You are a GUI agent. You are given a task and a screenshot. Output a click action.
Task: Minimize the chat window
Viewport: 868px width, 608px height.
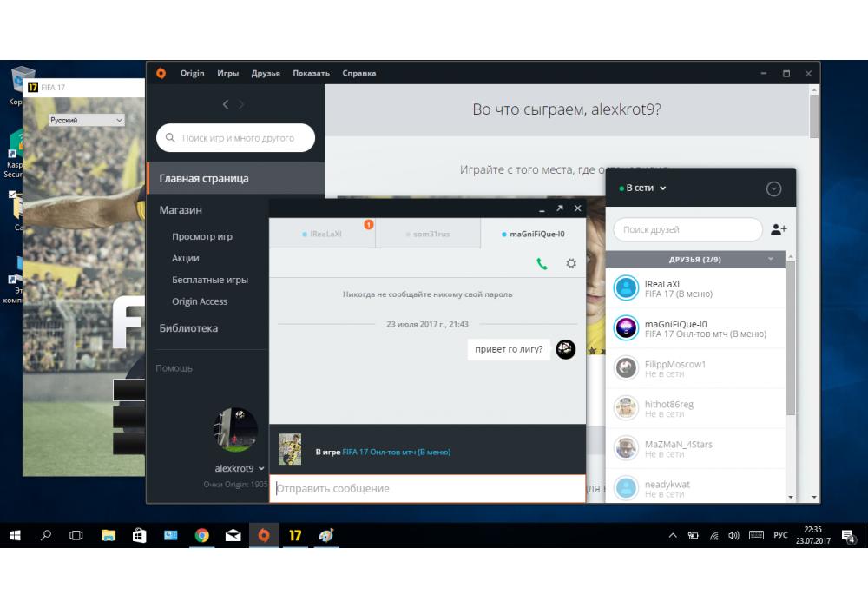tap(542, 208)
